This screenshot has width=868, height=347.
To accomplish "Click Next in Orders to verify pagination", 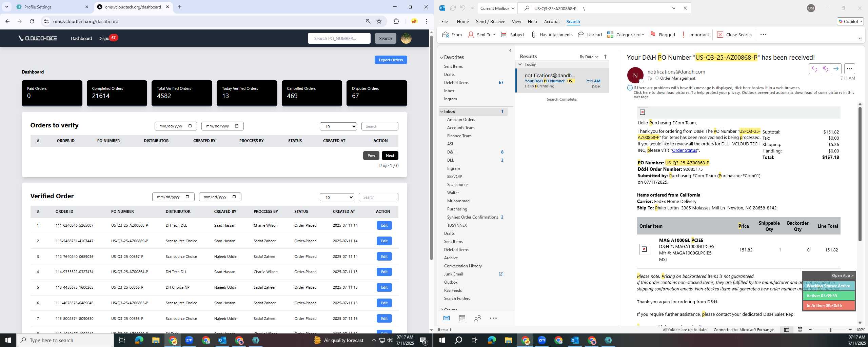I will pos(390,156).
